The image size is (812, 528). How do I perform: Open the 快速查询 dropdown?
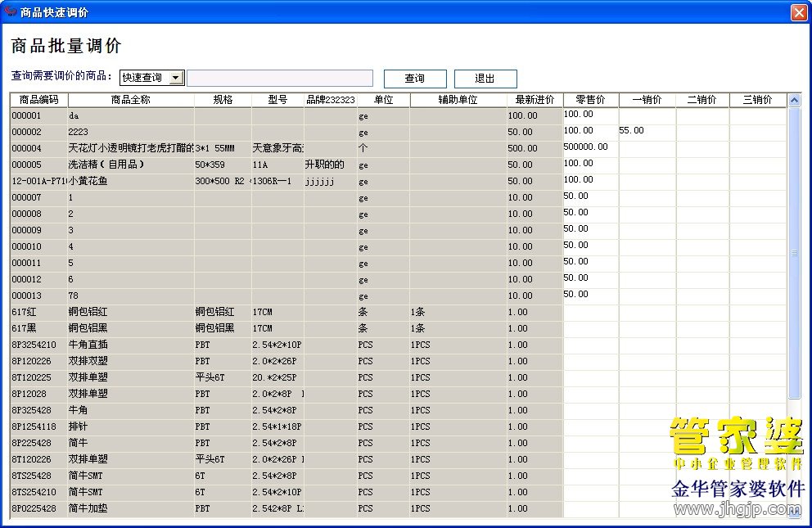(x=176, y=78)
